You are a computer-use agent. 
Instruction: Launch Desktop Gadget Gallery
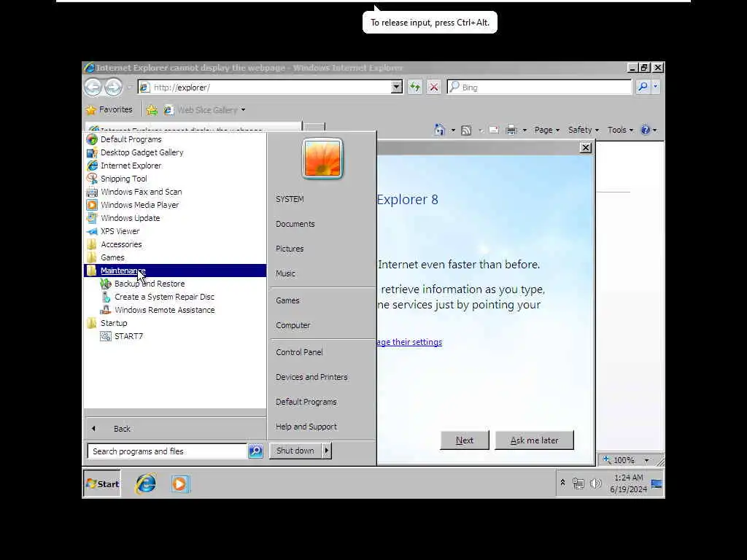(x=142, y=152)
